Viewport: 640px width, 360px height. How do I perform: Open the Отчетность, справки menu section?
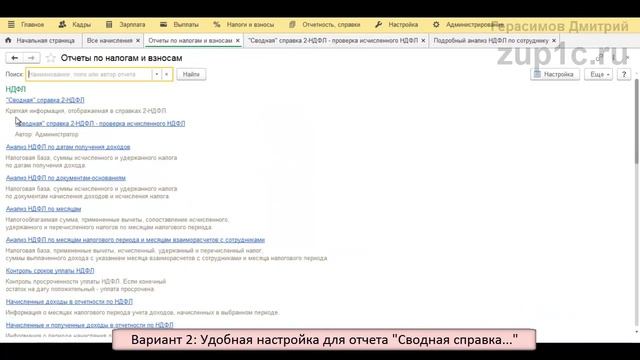click(331, 24)
